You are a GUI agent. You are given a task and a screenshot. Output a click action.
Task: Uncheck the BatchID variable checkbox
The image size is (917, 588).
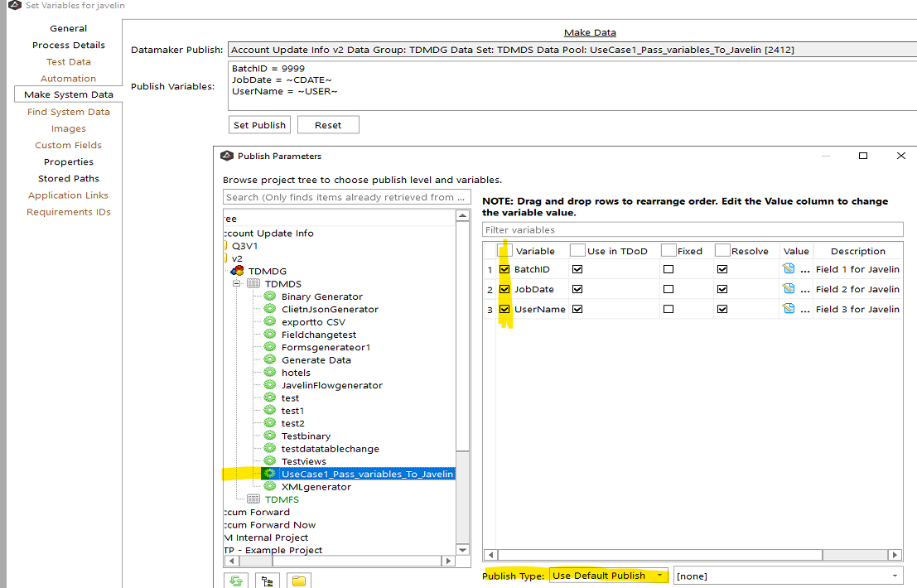coord(504,269)
